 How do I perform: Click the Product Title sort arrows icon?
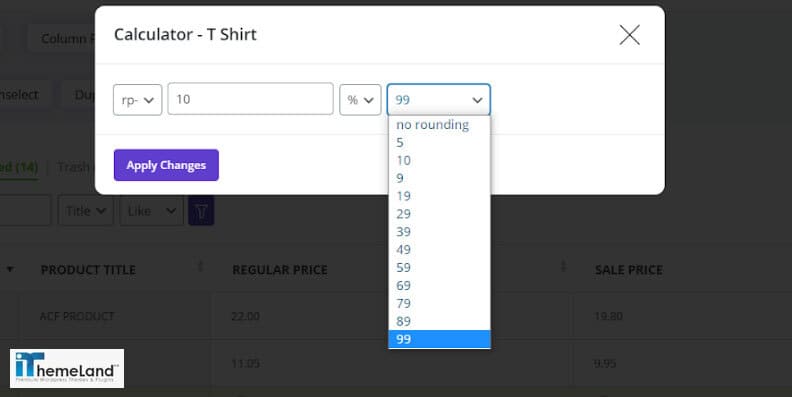pos(200,266)
